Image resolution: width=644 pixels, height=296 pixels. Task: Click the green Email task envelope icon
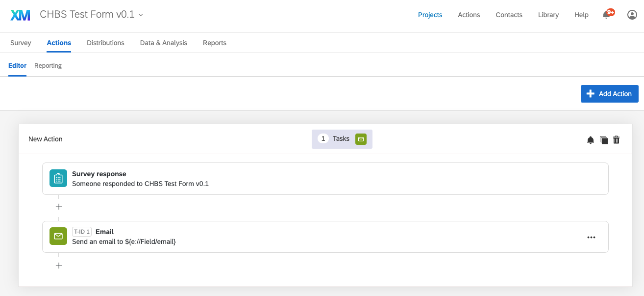tap(58, 236)
